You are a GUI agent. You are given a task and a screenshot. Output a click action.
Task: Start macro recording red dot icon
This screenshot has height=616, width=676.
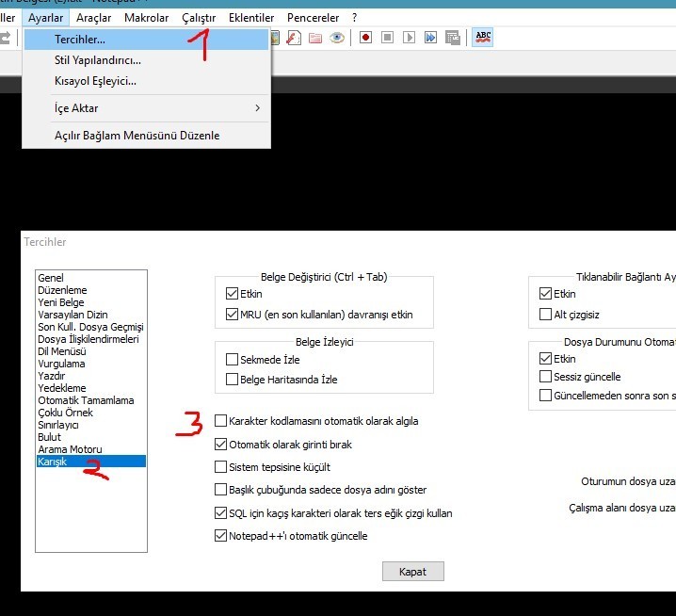point(365,38)
